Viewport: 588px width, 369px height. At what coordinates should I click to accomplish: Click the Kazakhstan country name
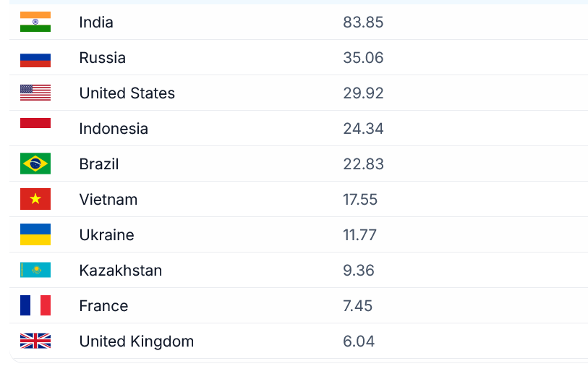click(121, 271)
